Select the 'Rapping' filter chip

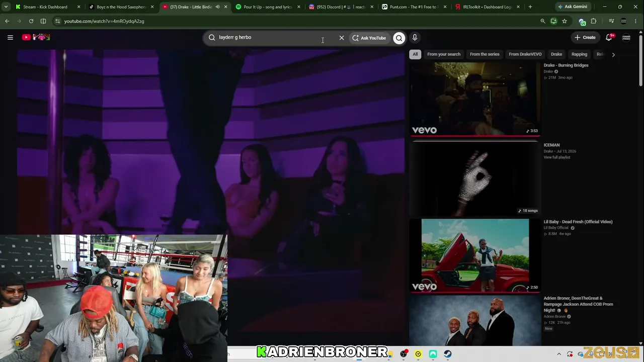579,54
